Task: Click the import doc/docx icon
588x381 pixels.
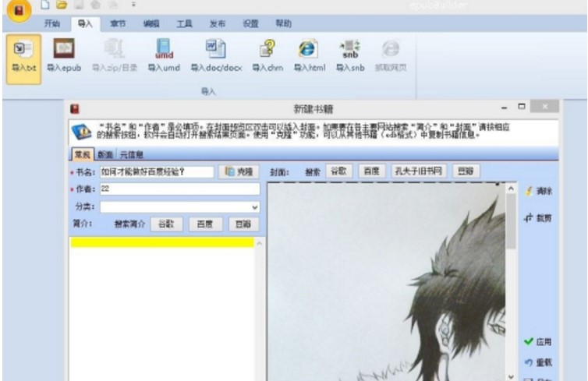Action: point(216,56)
